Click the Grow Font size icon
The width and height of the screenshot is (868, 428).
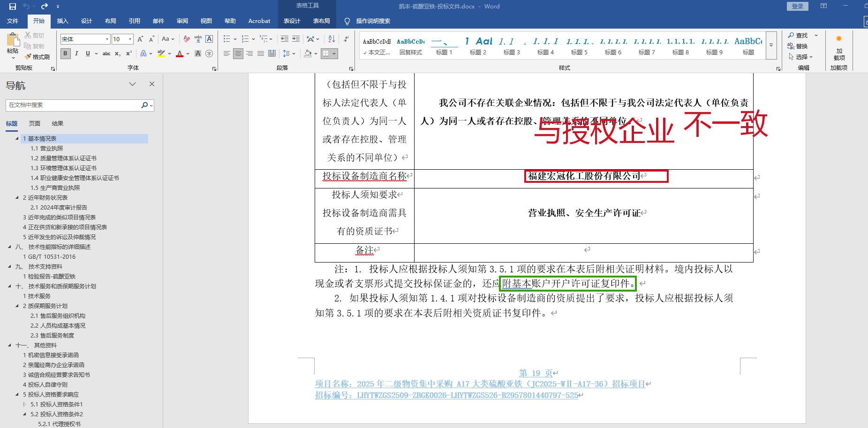tap(140, 39)
